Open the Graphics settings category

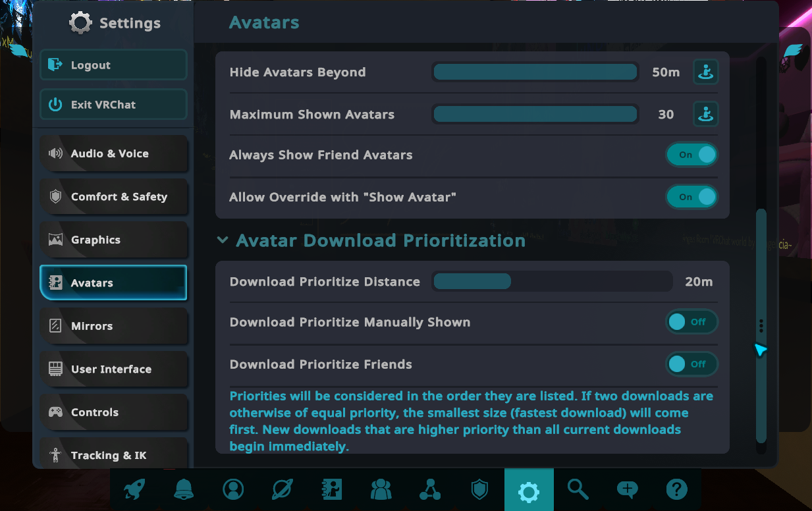113,240
